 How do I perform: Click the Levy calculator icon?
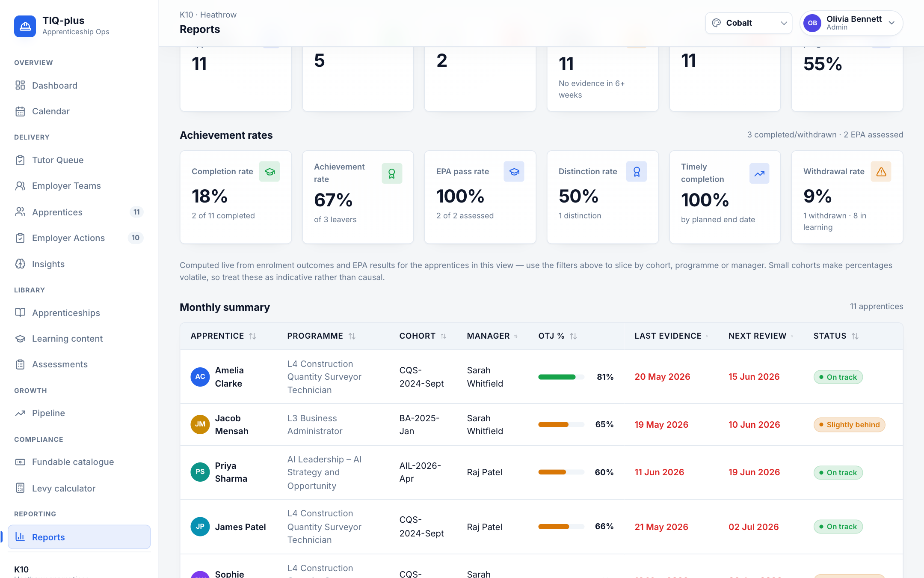pos(20,488)
